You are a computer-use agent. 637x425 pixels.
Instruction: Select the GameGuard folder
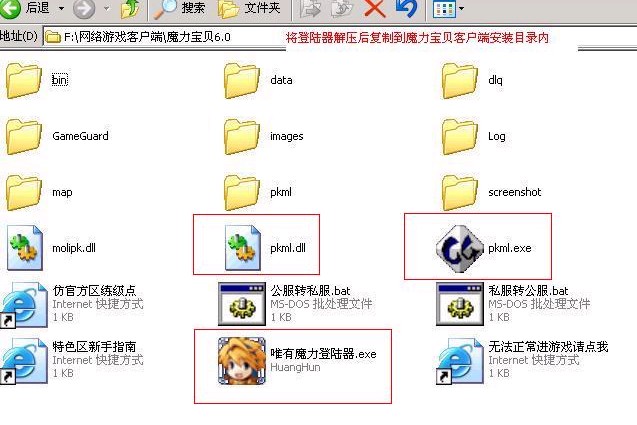pyautogui.click(x=58, y=136)
